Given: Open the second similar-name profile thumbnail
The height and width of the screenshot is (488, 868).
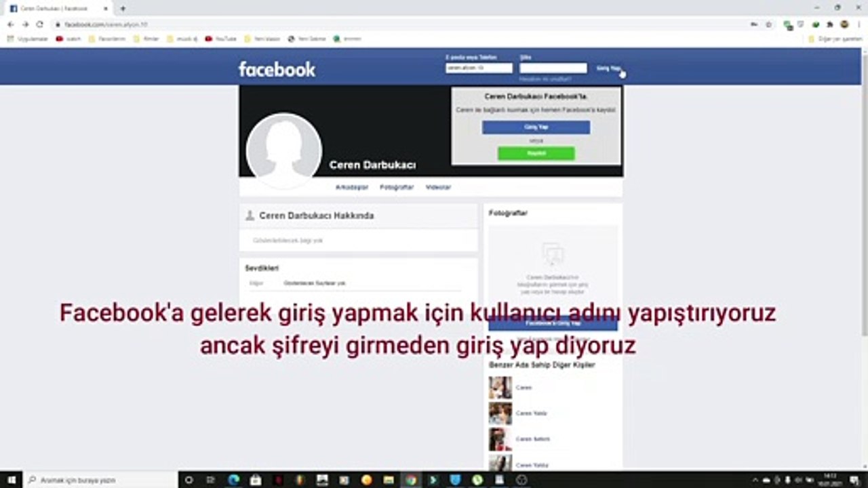Looking at the screenshot, I should [x=500, y=413].
